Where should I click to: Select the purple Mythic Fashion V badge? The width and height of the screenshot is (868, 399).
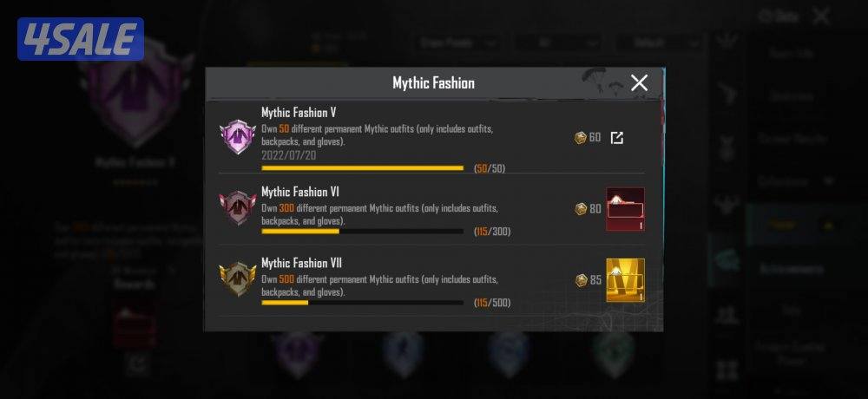click(x=237, y=136)
